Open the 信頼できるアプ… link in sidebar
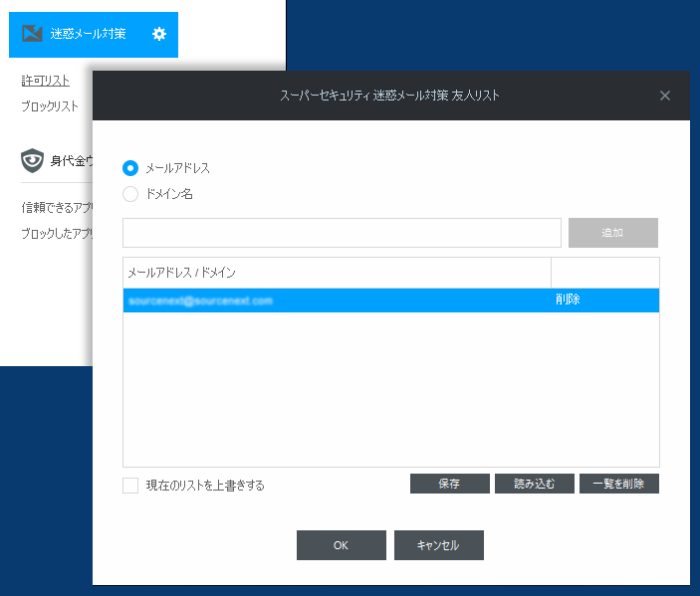This screenshot has height=596, width=700. point(57,208)
